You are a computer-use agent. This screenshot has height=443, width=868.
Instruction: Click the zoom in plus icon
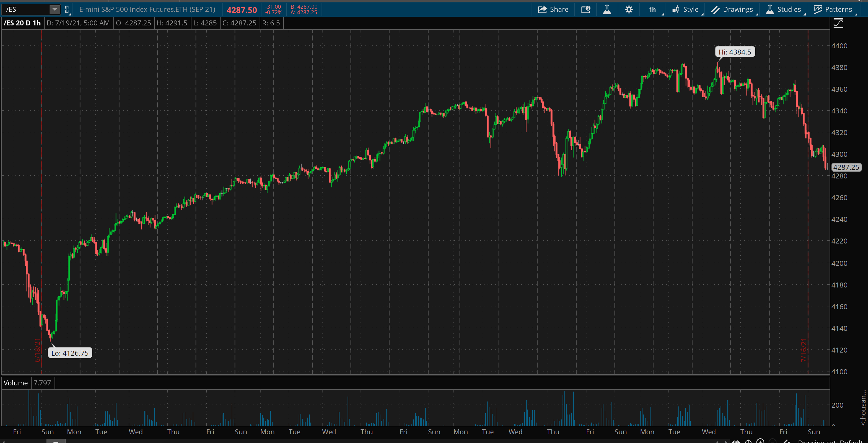(x=760, y=441)
